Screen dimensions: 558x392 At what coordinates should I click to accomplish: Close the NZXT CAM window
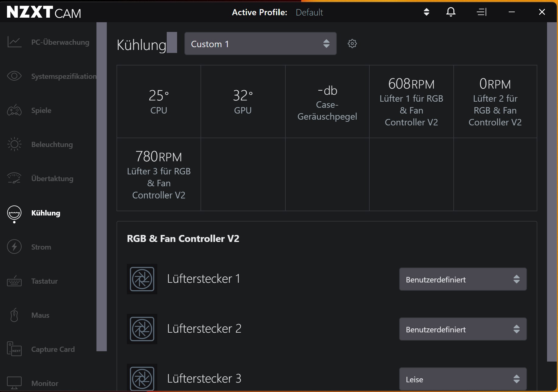542,12
